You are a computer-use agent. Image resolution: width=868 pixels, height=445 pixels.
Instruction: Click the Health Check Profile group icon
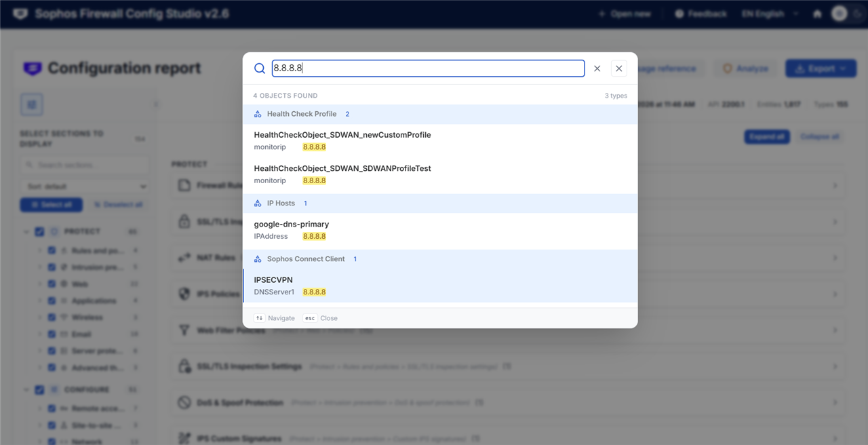tap(258, 114)
